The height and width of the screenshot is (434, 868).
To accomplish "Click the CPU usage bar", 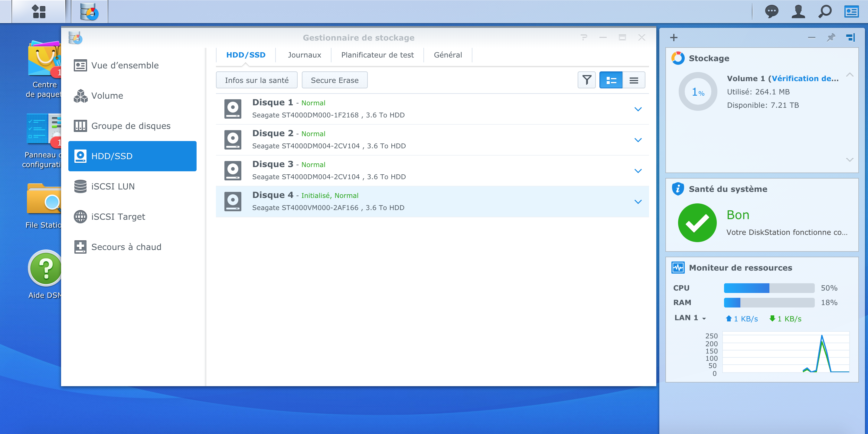I will (769, 288).
